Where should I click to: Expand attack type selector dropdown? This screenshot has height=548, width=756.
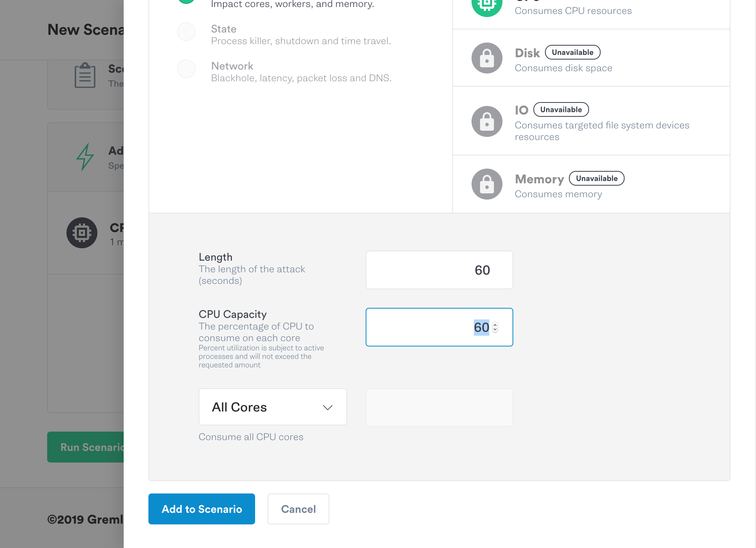click(272, 406)
